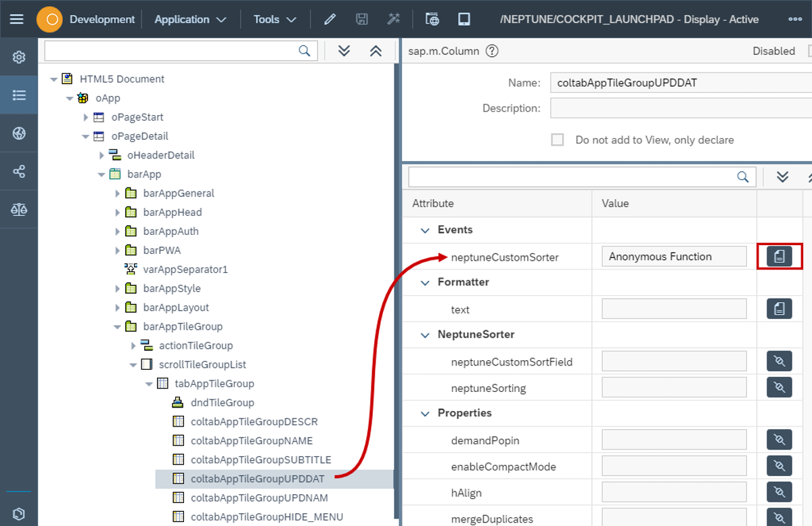Collapse all tree nodes with double-up arrow
The height and width of the screenshot is (526, 812).
point(376,51)
